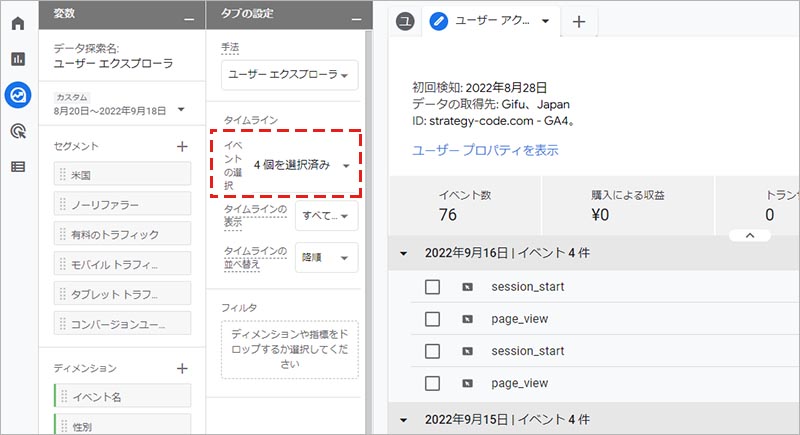This screenshot has height=435, width=800.
Task: Open the 手法 ユーザー エクスプローラ dropdown
Action: (289, 75)
